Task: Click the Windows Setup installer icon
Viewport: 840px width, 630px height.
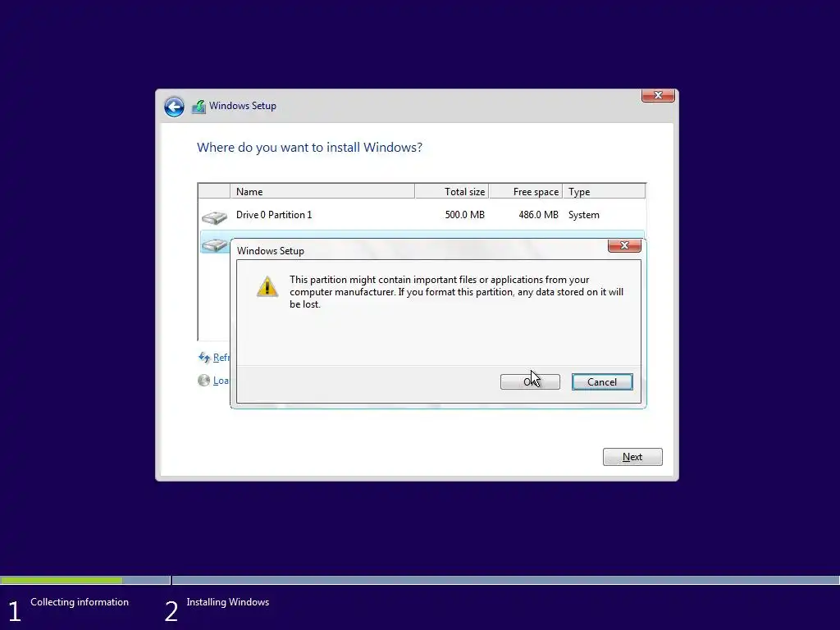Action: tap(199, 106)
